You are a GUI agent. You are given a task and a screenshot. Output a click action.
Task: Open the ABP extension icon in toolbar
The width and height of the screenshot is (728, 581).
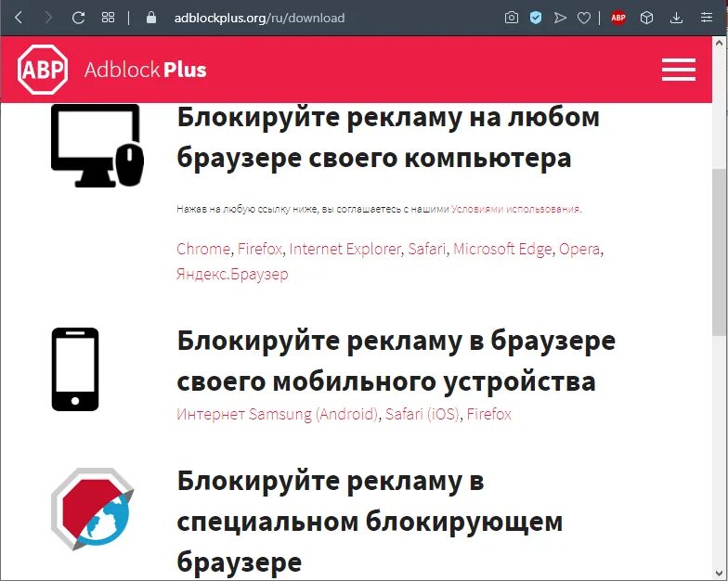pos(618,18)
